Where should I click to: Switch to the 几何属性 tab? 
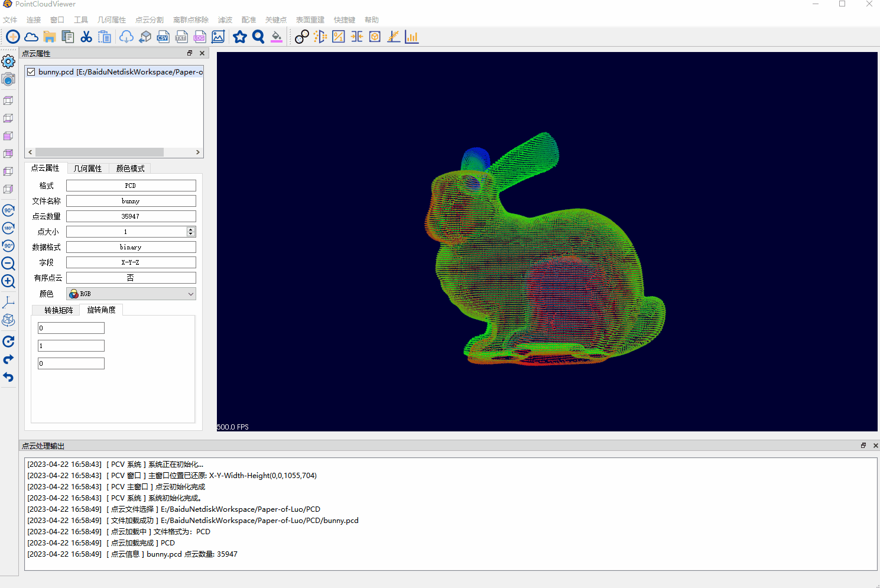click(88, 168)
